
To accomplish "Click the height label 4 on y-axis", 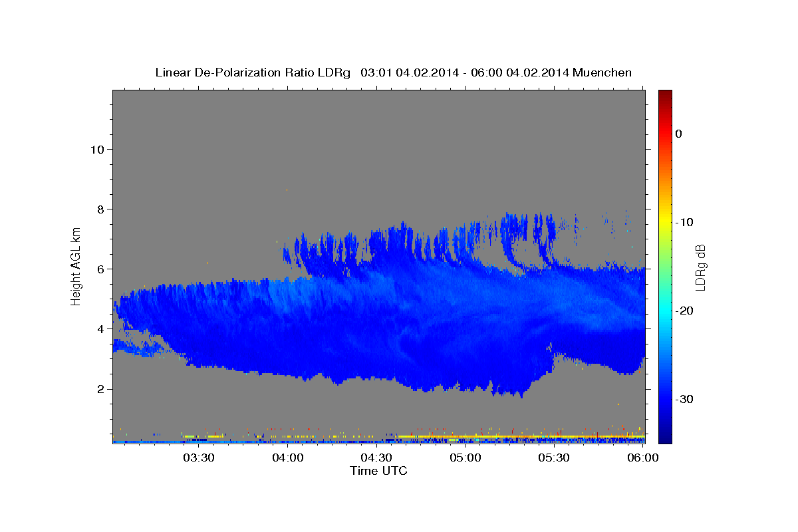I will (x=100, y=329).
